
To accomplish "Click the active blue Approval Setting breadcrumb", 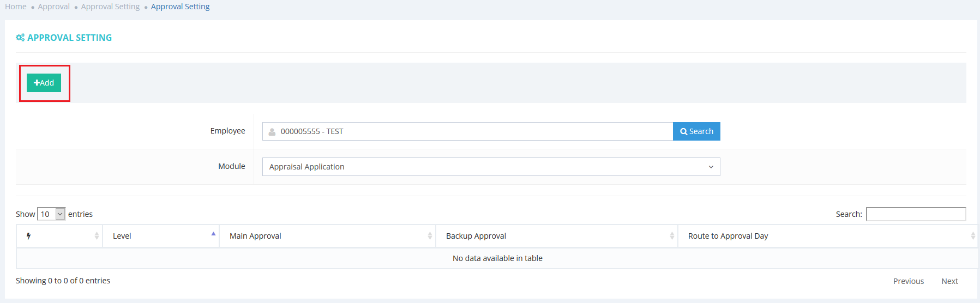I will [x=180, y=7].
